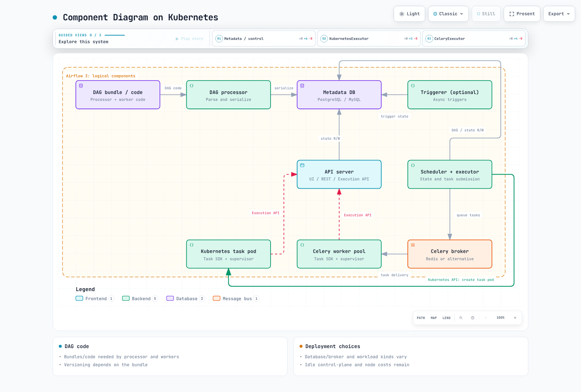Open the Classic style dropdown
Image resolution: width=581 pixels, height=392 pixels.
click(448, 14)
